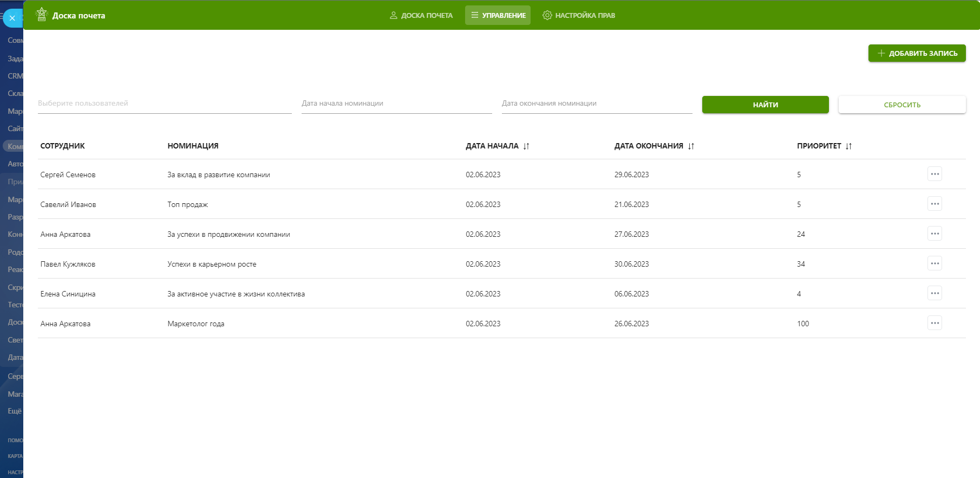This screenshot has height=478, width=980.
Task: Open actions menu for Елена Синицина row
Action: click(935, 293)
